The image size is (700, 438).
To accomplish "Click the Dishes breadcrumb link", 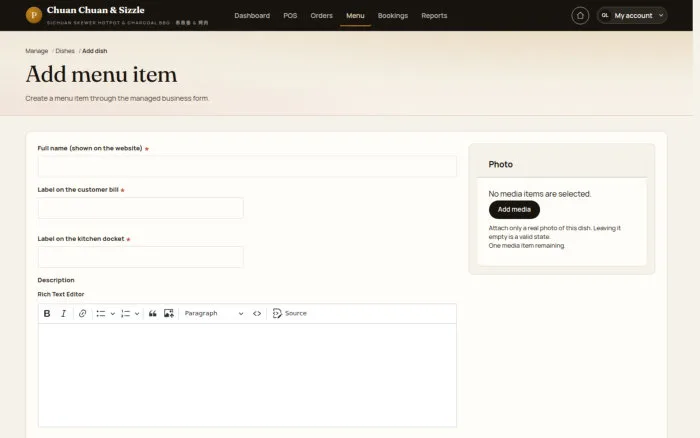I will click(x=65, y=51).
